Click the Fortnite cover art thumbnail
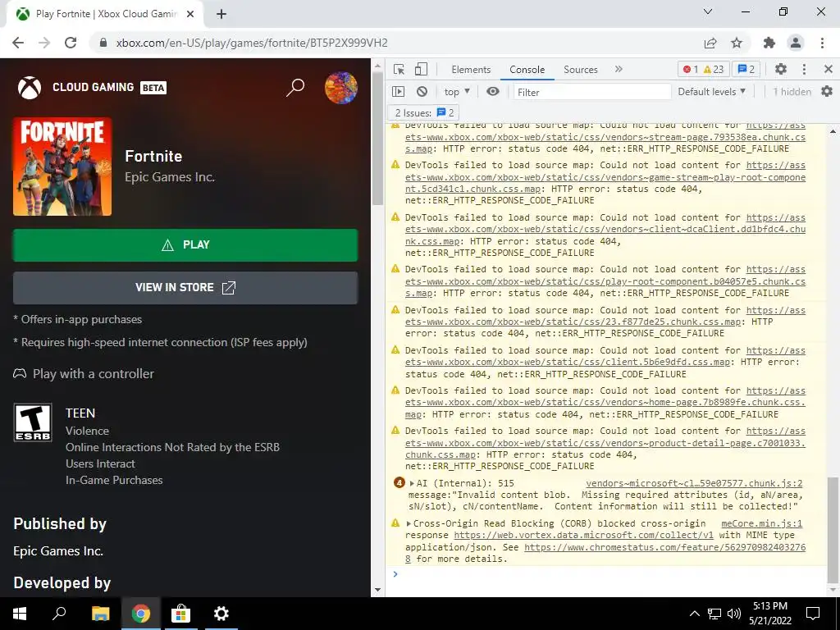This screenshot has height=630, width=840. click(62, 167)
